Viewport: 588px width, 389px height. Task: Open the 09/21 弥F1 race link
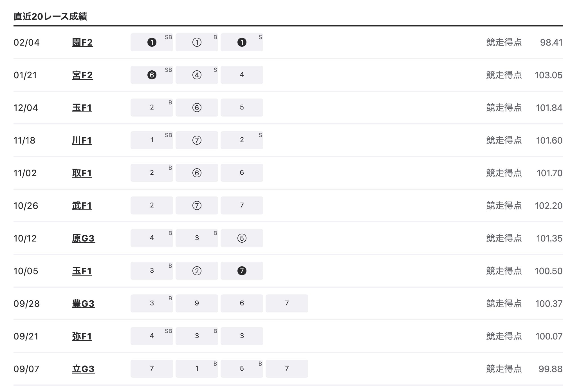click(82, 336)
